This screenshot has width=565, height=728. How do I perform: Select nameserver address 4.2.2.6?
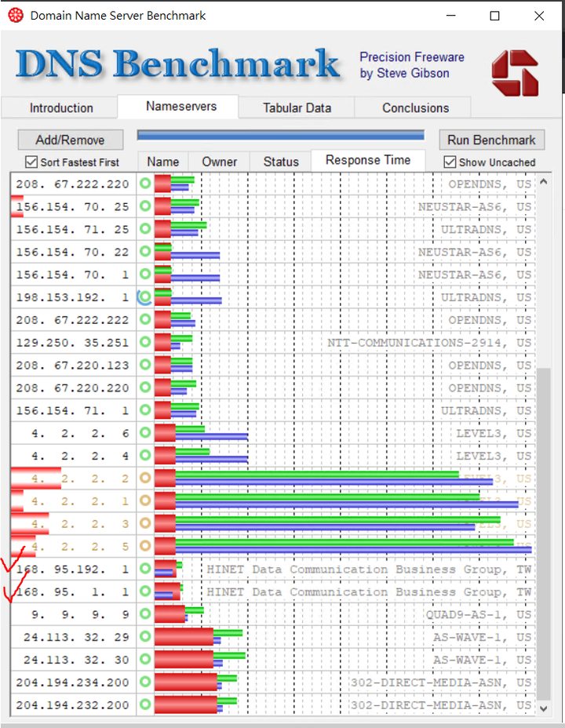tap(80, 433)
